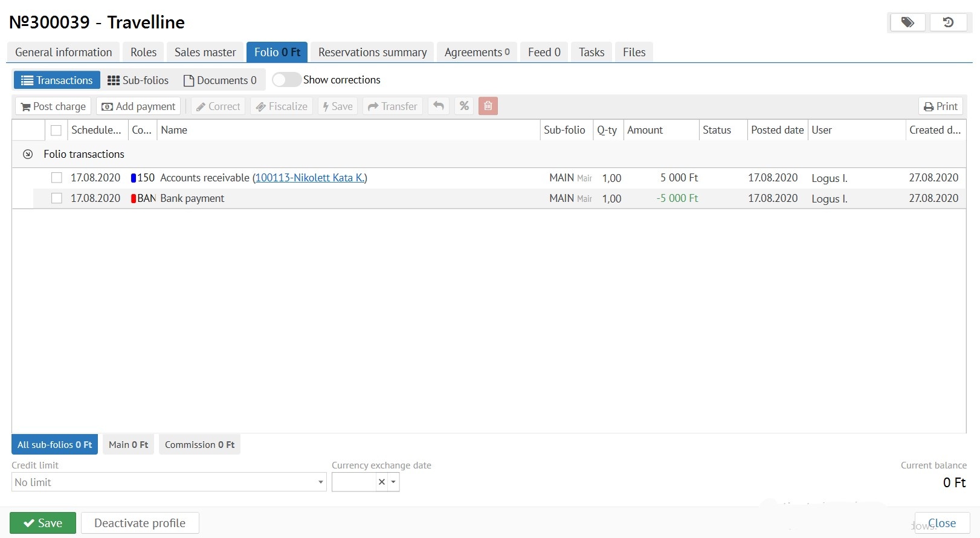Click the undo arrow toolbar icon
Screen dimensions: 980x538
[x=439, y=106]
